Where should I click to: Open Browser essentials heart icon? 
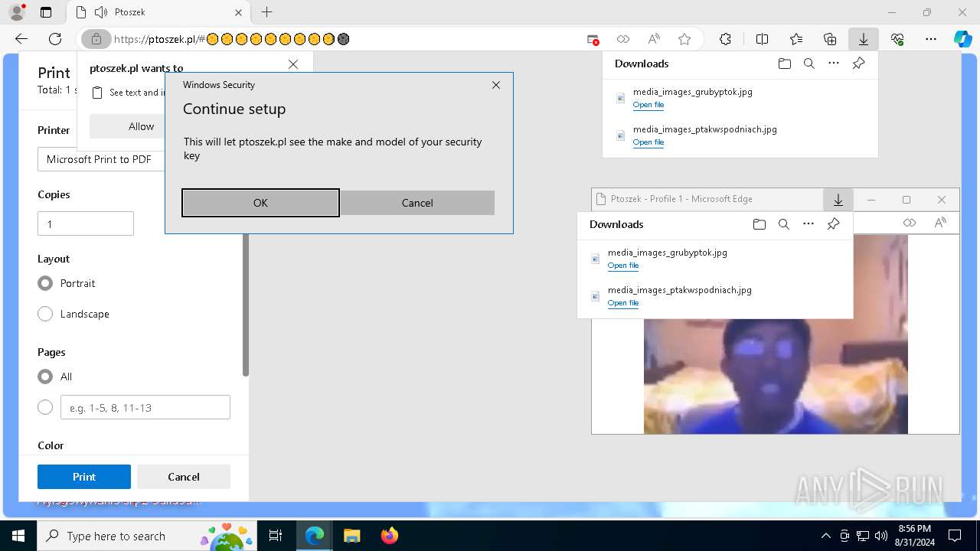tap(897, 39)
